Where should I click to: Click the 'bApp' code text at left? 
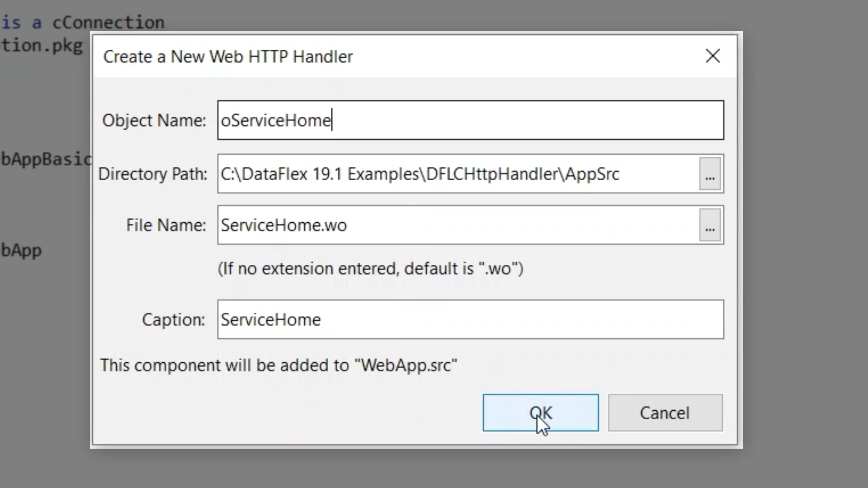(x=21, y=251)
